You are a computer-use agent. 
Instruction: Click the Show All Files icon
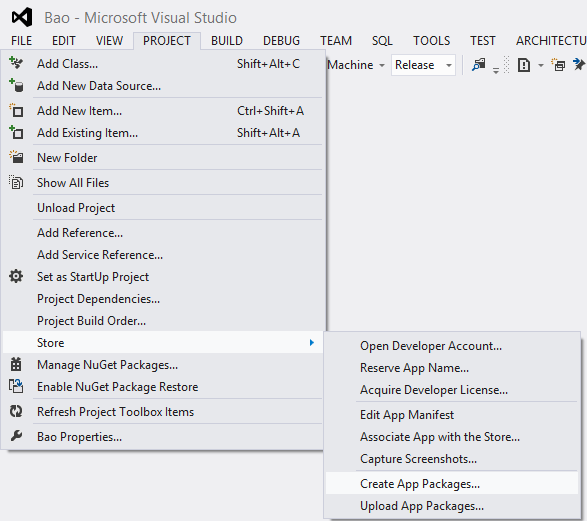coord(16,182)
